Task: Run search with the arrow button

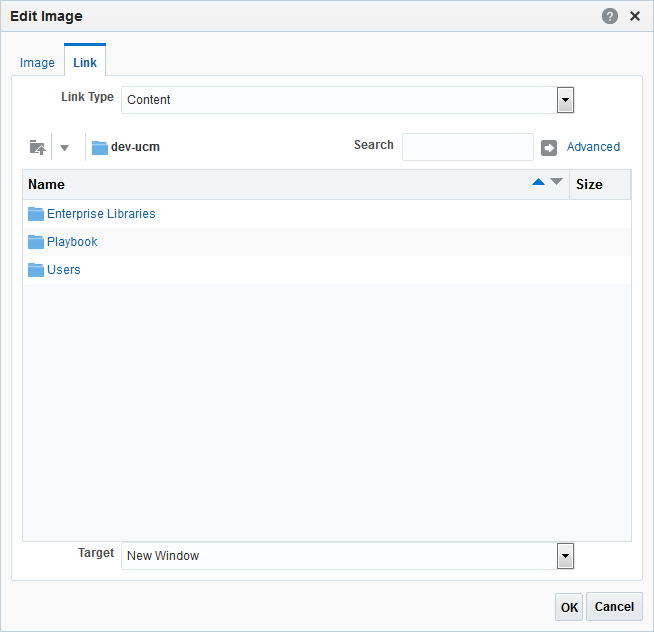Action: pyautogui.click(x=548, y=148)
